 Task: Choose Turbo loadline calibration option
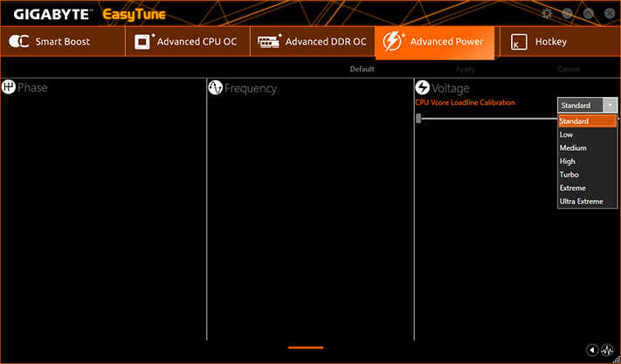coord(587,175)
